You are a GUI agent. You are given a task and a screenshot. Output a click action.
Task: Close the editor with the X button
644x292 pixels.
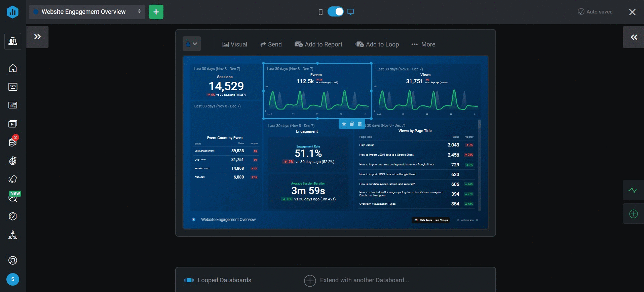point(632,12)
